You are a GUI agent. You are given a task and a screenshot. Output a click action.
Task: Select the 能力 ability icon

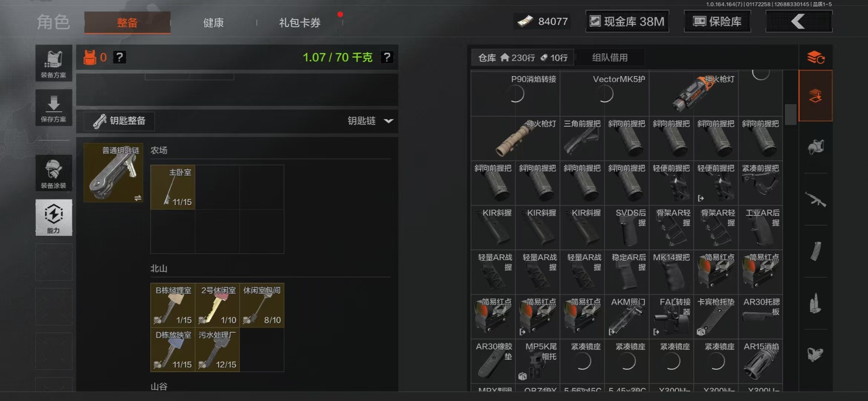point(54,218)
